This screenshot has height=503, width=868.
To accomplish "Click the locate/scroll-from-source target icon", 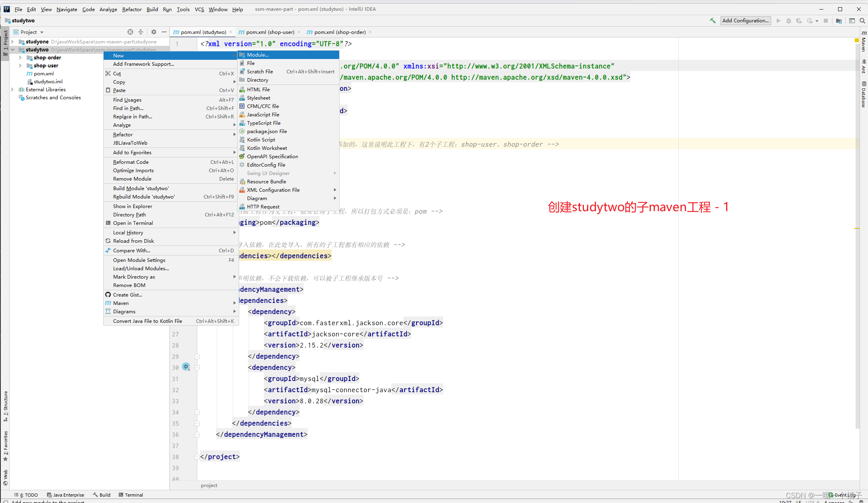I will [130, 32].
